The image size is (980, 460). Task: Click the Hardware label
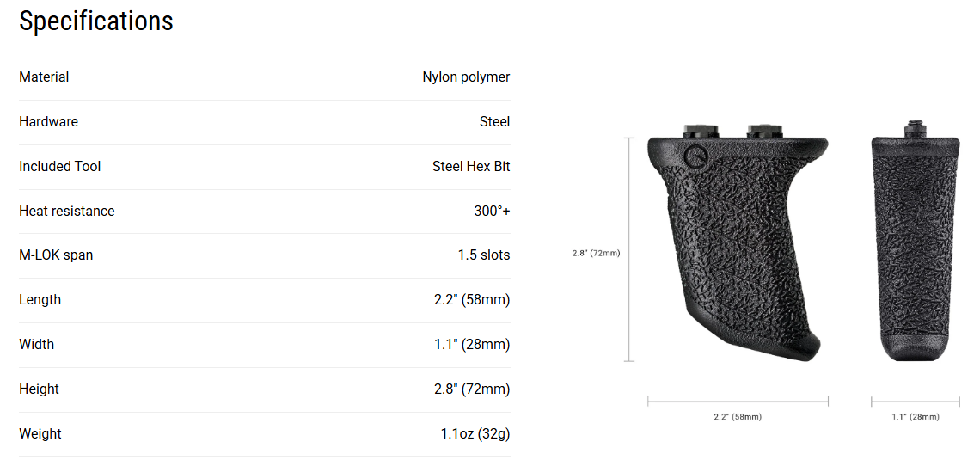49,122
